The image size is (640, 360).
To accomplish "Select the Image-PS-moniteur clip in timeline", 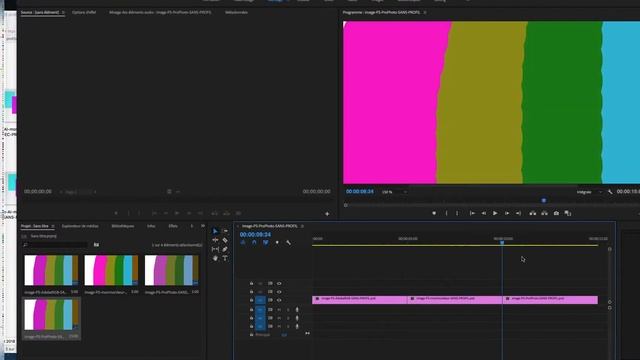I will point(455,300).
